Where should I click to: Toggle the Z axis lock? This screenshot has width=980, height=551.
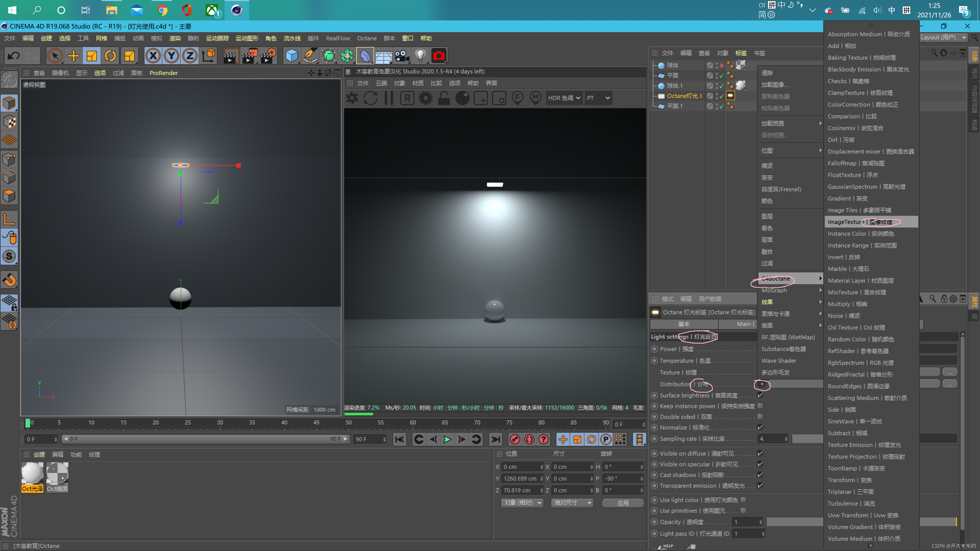tap(190, 56)
